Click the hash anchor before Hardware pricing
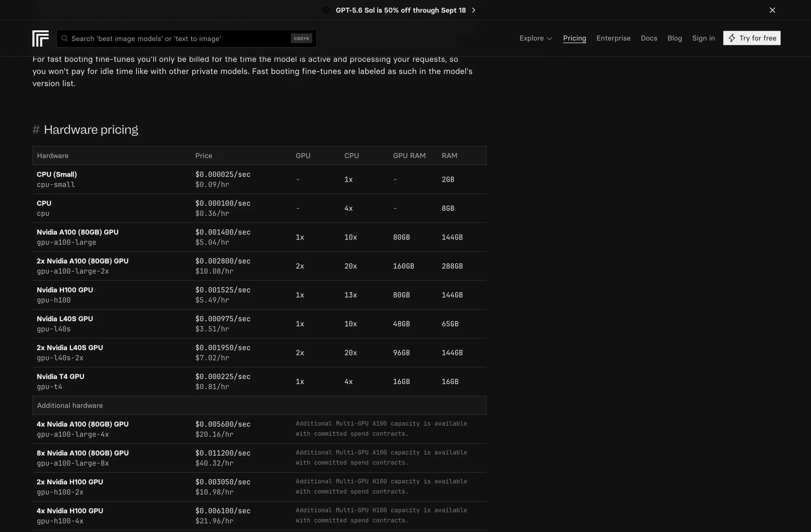The image size is (811, 532). 36,130
